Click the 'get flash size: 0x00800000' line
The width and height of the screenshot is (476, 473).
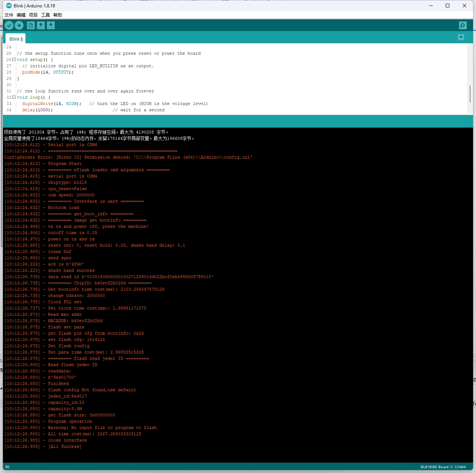coord(59,415)
